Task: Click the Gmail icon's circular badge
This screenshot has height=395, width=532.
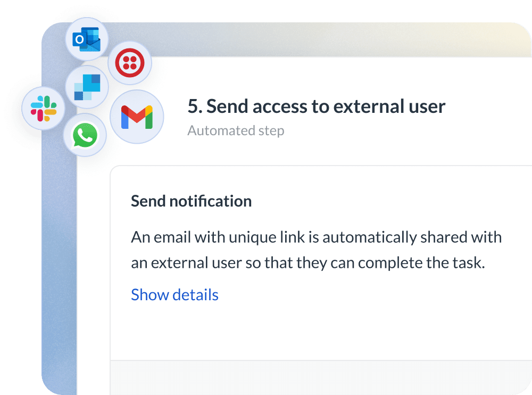Action: pyautogui.click(x=137, y=116)
